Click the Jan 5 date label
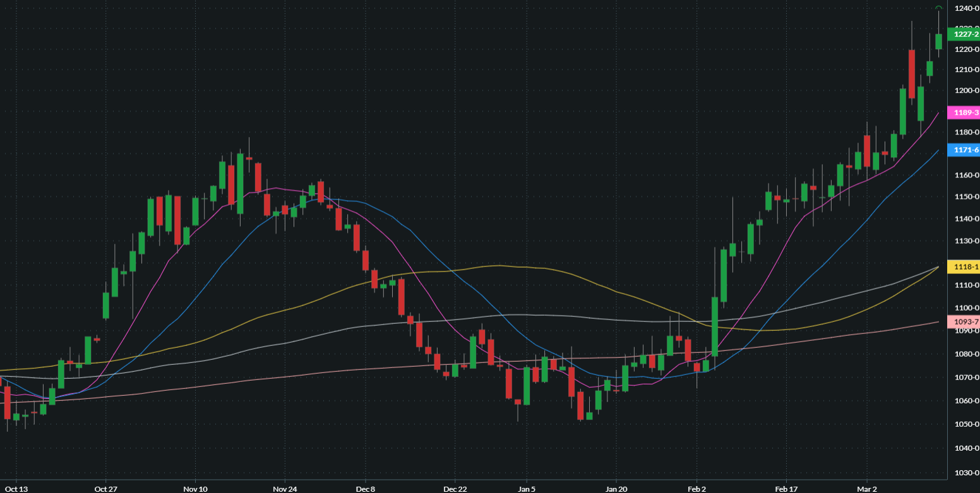The image size is (980, 493). [527, 489]
